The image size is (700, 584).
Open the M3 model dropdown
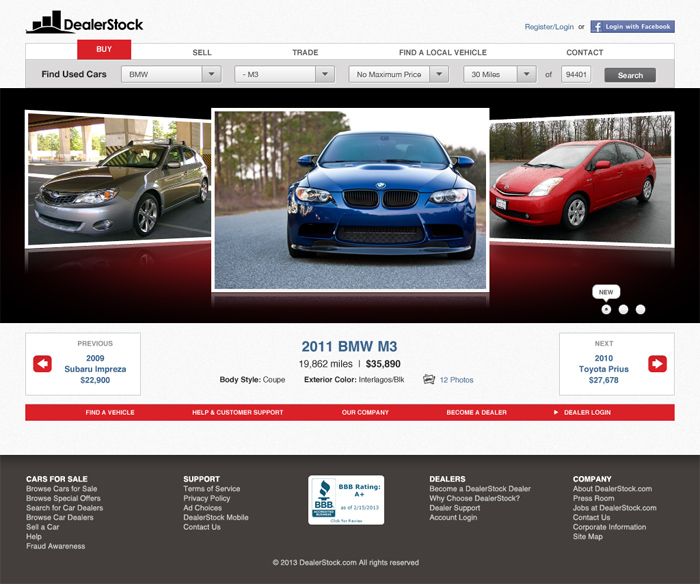[x=284, y=74]
